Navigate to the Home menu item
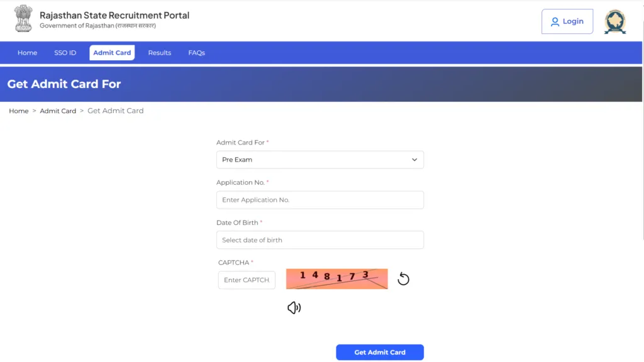This screenshot has width=644, height=362. click(27, 53)
